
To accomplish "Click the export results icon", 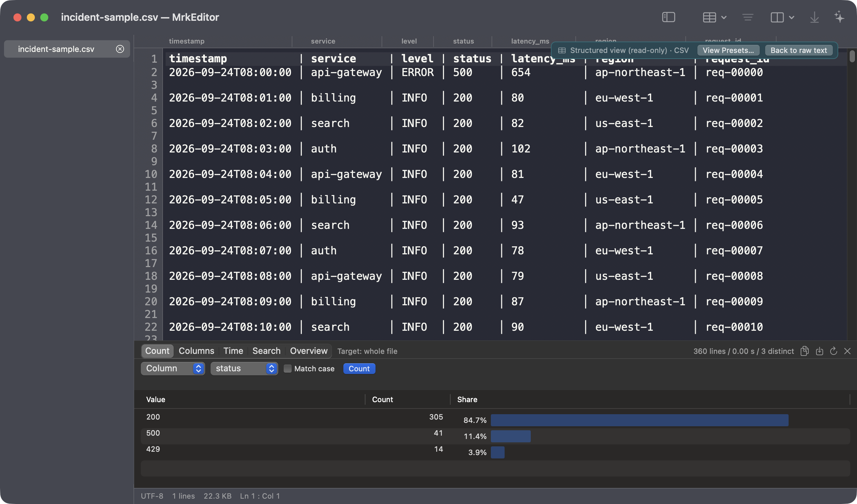I will point(819,351).
